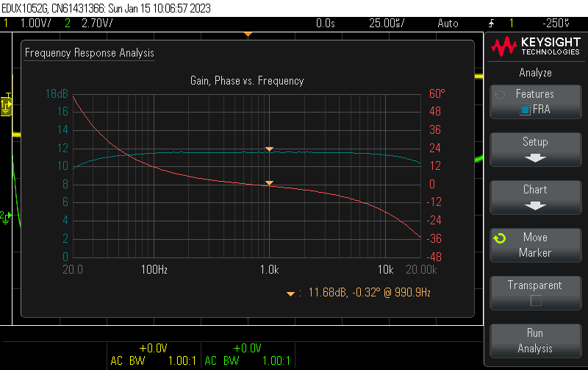Click the Features back-arrow icon
The height and width of the screenshot is (370, 588).
500,95
